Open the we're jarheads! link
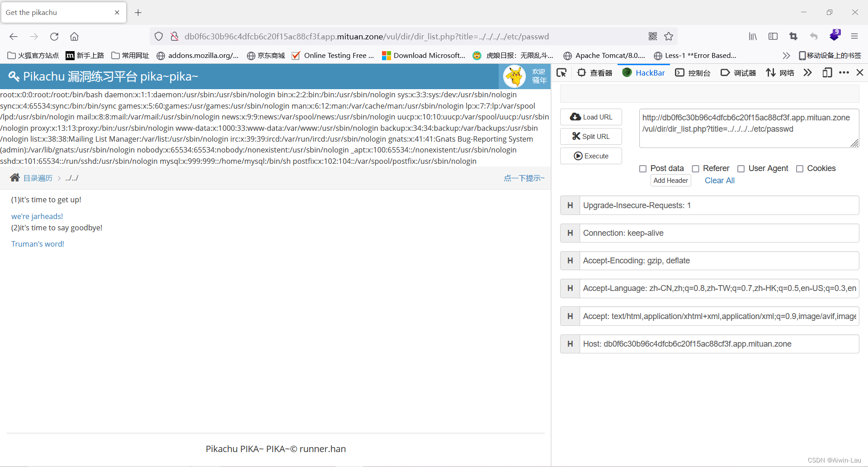Viewport: 868px width, 467px height. (37, 216)
